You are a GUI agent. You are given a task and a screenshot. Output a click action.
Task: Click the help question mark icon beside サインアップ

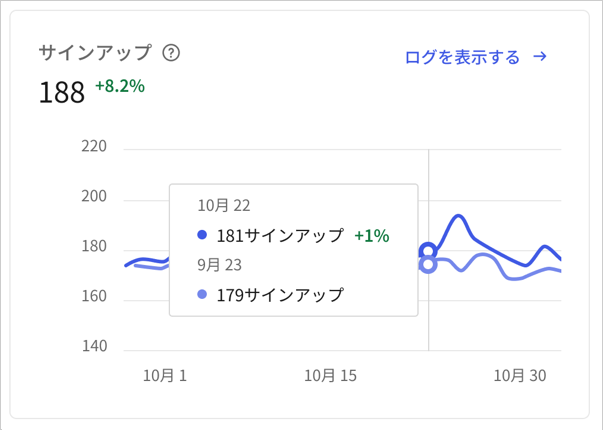point(171,53)
